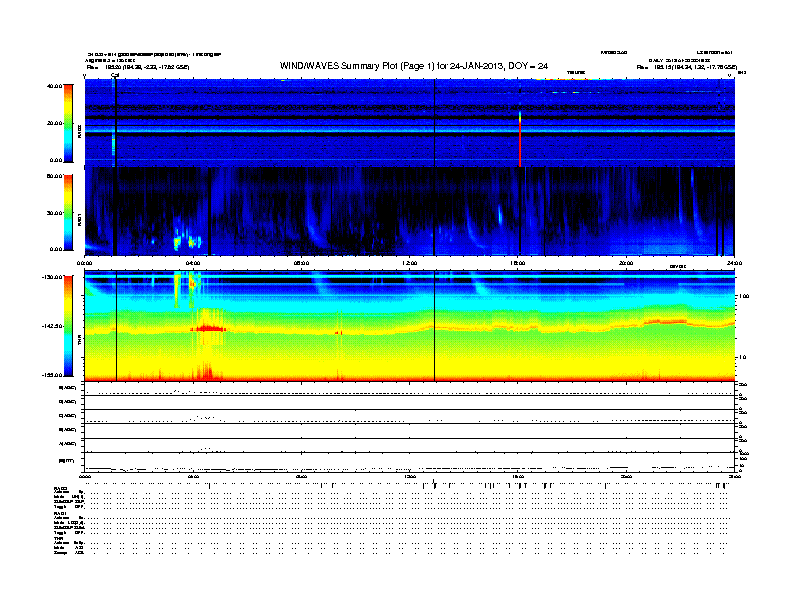Click the 00:00 tick label under RAD1 panel
This screenshot has height=612, width=792.
point(84,263)
